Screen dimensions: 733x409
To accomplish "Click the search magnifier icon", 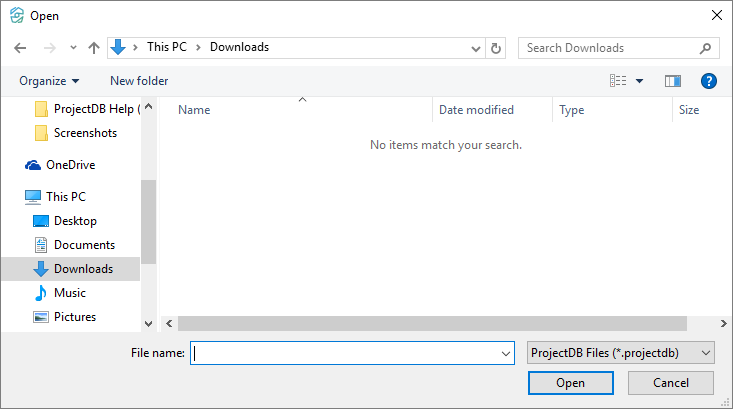I will 706,48.
